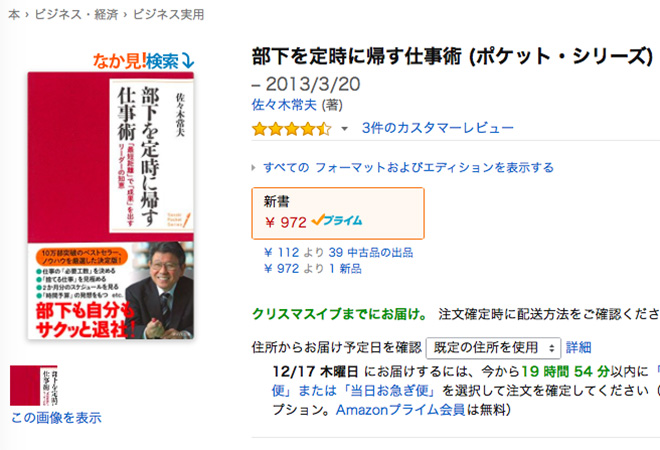Go to ビジネス実用 breadcrumb category
Image resolution: width=660 pixels, height=450 pixels.
point(168,15)
